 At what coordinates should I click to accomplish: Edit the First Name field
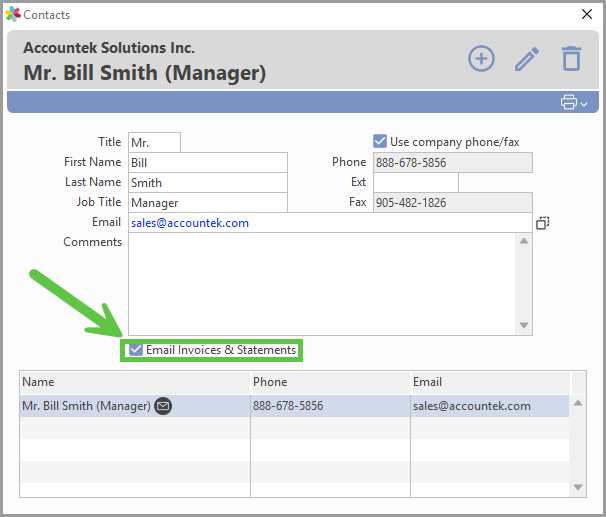(208, 163)
